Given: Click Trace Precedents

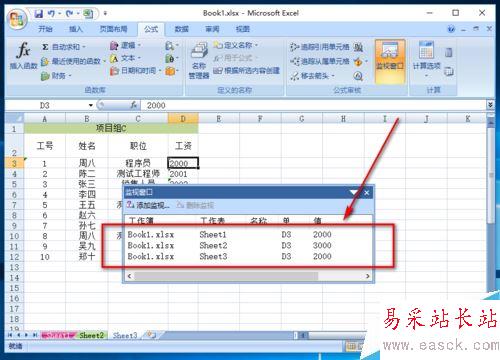Looking at the screenshot, I should [x=319, y=47].
